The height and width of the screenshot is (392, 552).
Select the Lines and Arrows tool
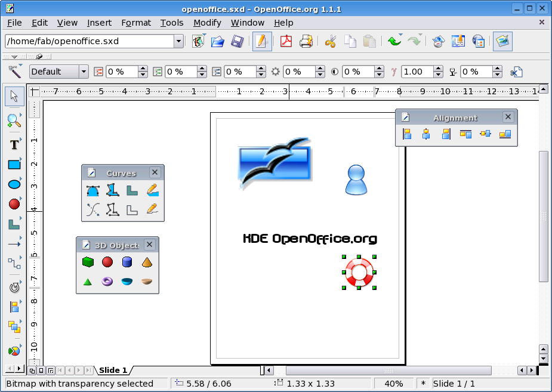click(x=14, y=244)
